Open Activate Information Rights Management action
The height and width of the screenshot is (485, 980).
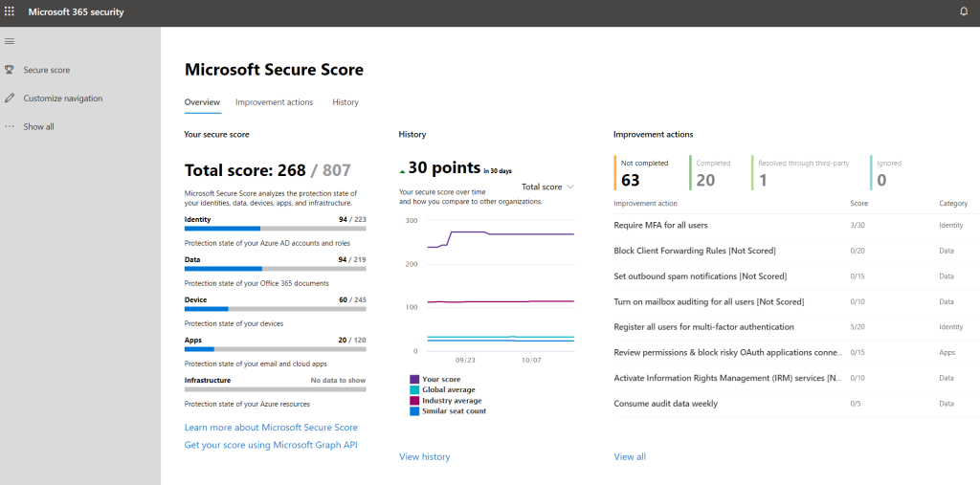(x=728, y=378)
